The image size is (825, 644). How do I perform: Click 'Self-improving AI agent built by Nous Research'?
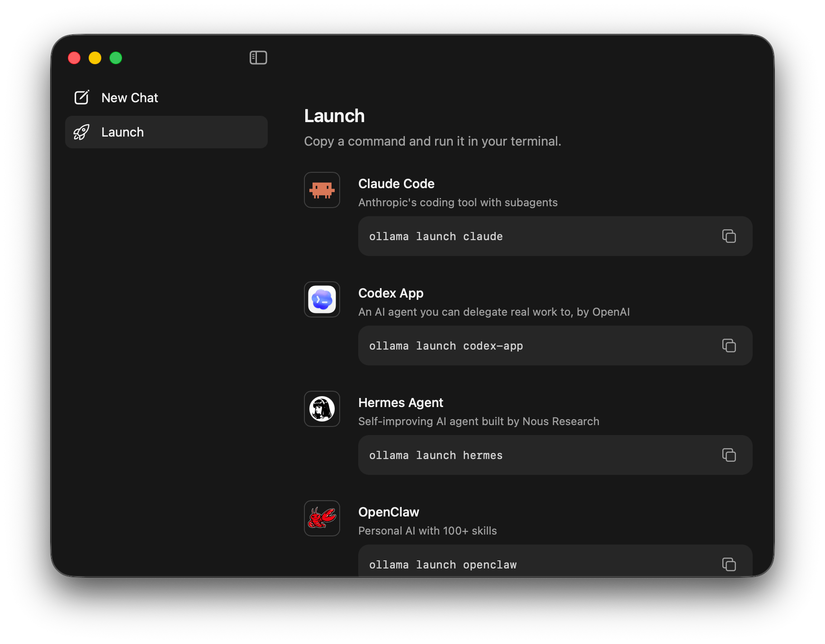[x=479, y=421]
